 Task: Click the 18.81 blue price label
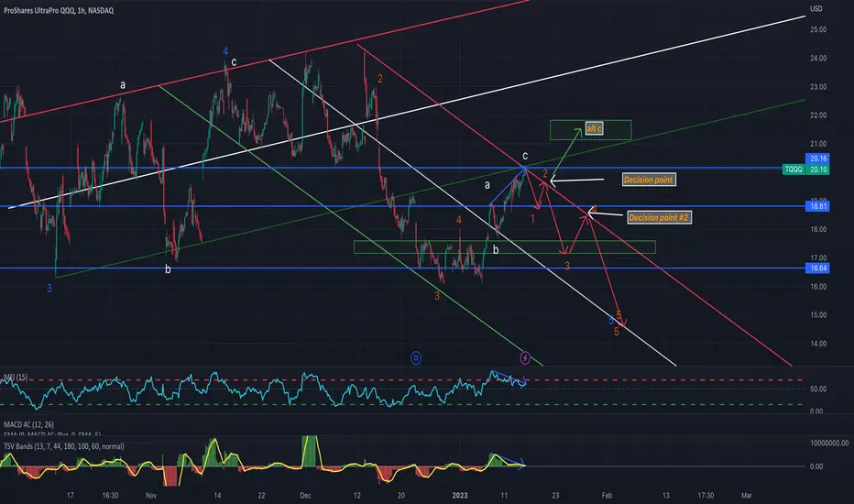pos(817,206)
